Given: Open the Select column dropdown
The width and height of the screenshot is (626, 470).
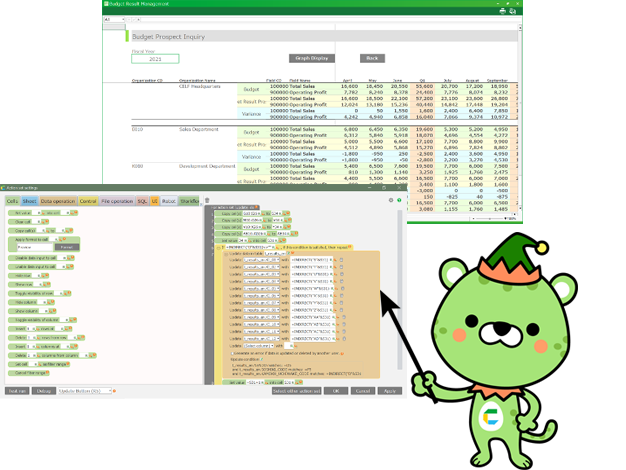Looking at the screenshot, I should tap(258, 346).
